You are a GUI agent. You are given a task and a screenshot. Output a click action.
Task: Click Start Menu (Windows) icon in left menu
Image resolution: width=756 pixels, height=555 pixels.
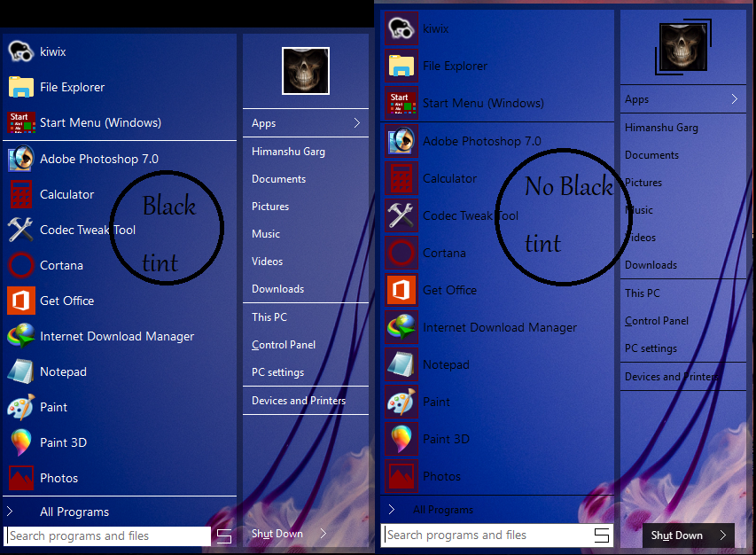click(x=20, y=122)
